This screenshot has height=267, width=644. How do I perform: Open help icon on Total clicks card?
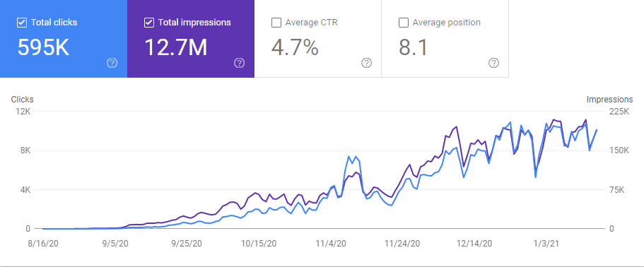click(112, 63)
